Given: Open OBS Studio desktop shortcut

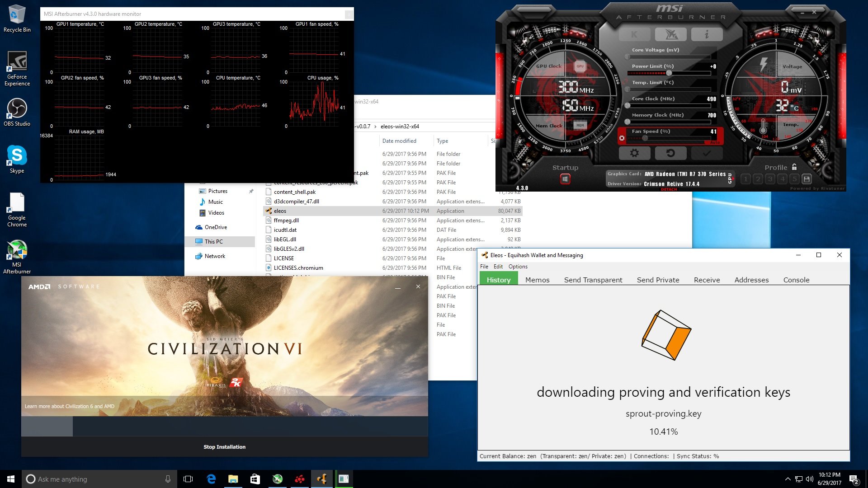Looking at the screenshot, I should [x=17, y=113].
